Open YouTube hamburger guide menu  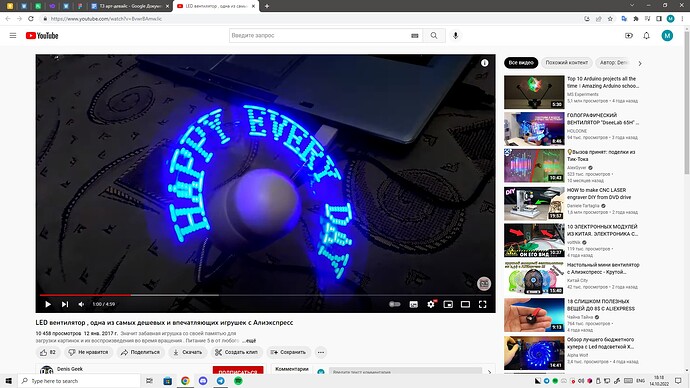coord(13,36)
